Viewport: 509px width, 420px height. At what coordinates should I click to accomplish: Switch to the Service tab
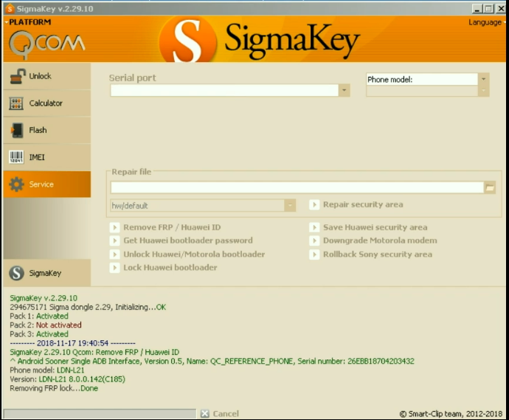47,185
